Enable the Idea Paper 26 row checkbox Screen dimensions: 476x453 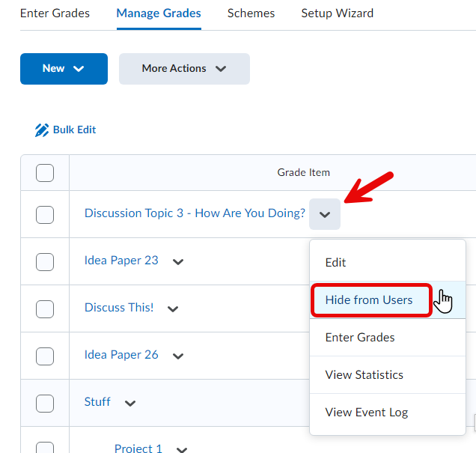pos(45,356)
